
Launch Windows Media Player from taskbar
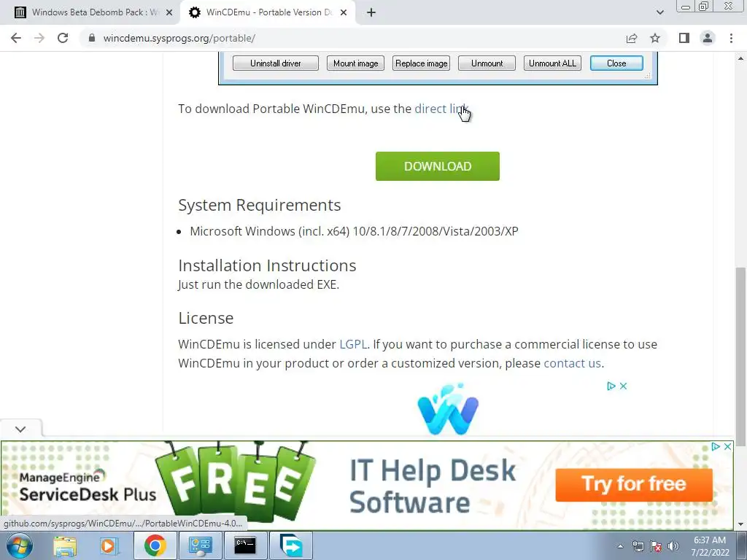point(108,546)
